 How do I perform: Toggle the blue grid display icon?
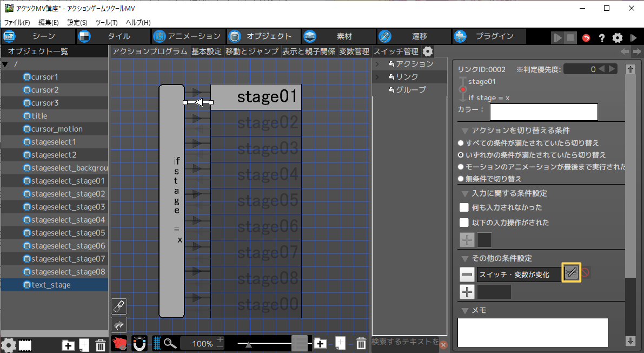click(x=157, y=343)
